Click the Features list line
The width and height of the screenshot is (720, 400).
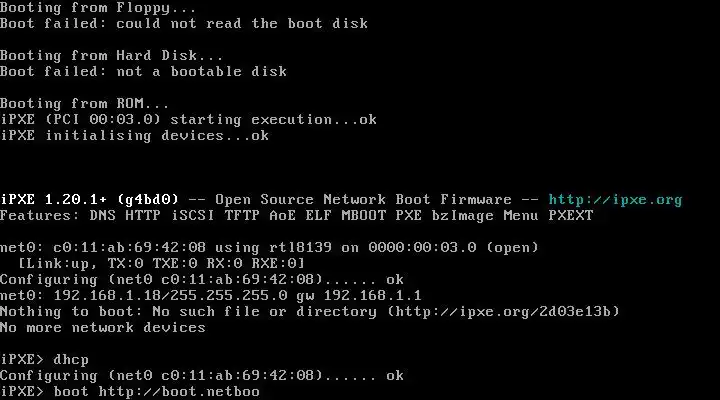click(296, 215)
